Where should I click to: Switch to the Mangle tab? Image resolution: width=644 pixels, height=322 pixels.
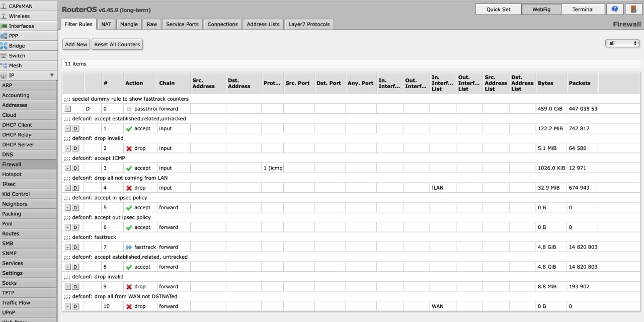(129, 24)
